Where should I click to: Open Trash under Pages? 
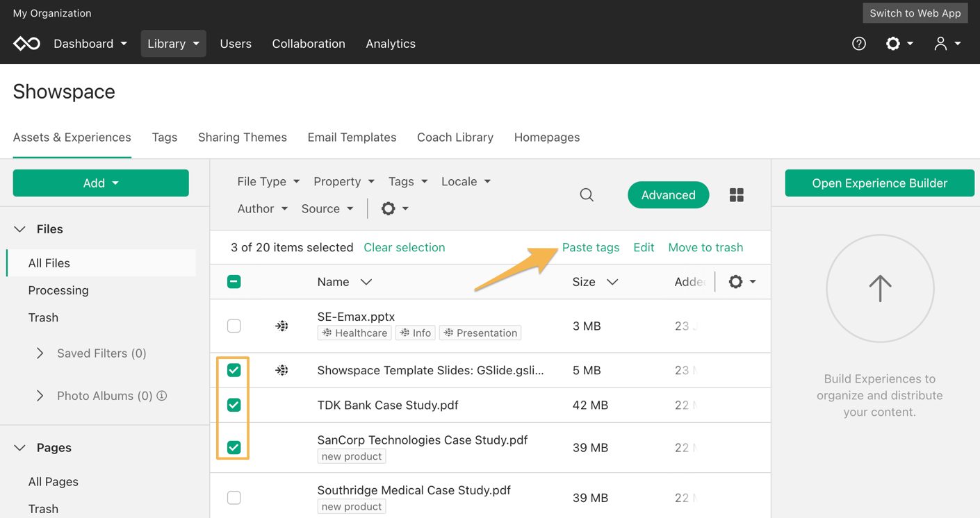[43, 509]
